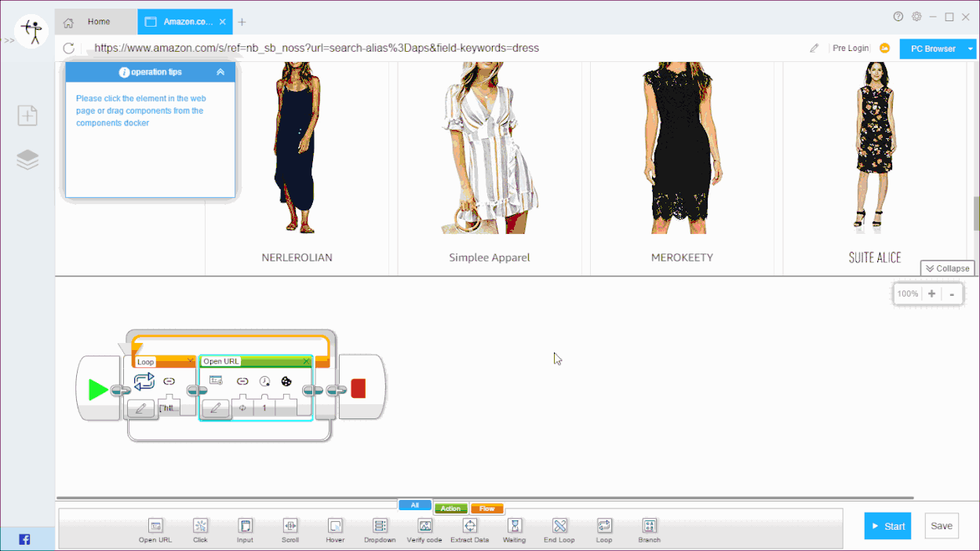Click the NERLEROLIAN brand name

297,257
